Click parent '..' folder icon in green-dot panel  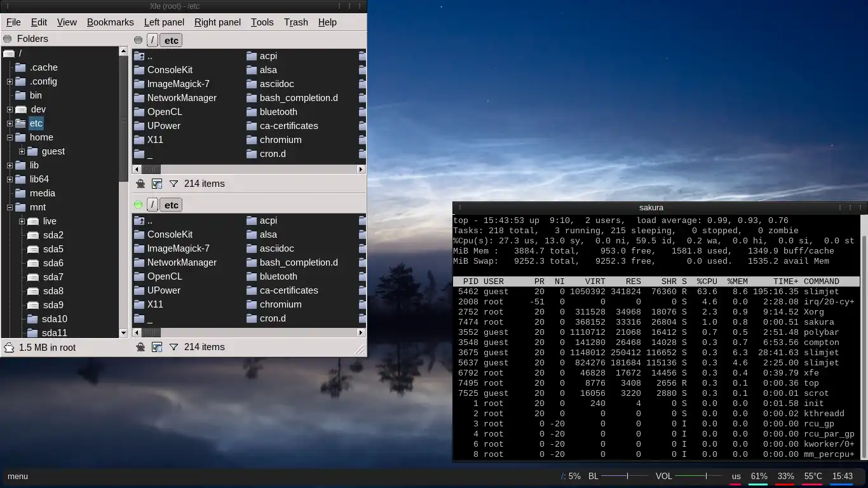(139, 220)
